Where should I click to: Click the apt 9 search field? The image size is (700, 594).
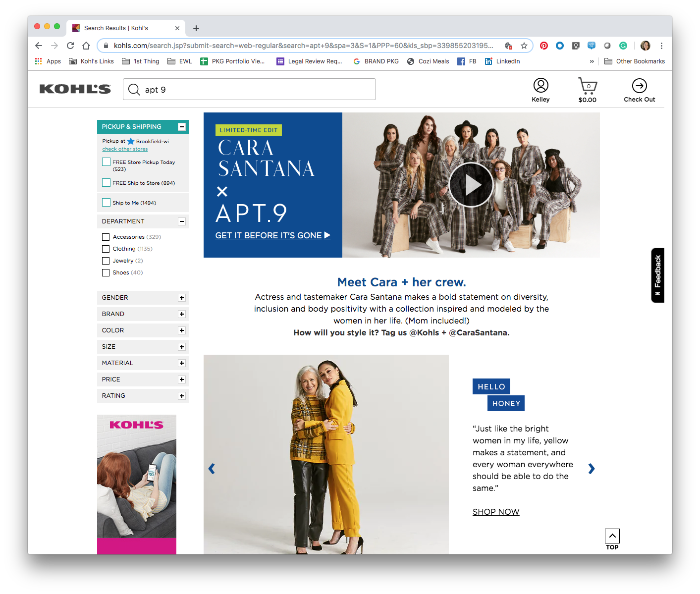[x=249, y=89]
